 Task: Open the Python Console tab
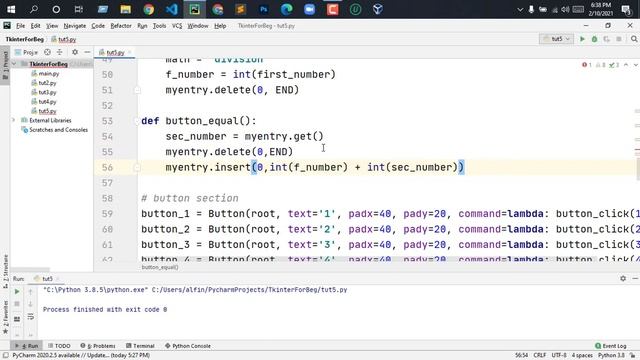[x=188, y=346]
